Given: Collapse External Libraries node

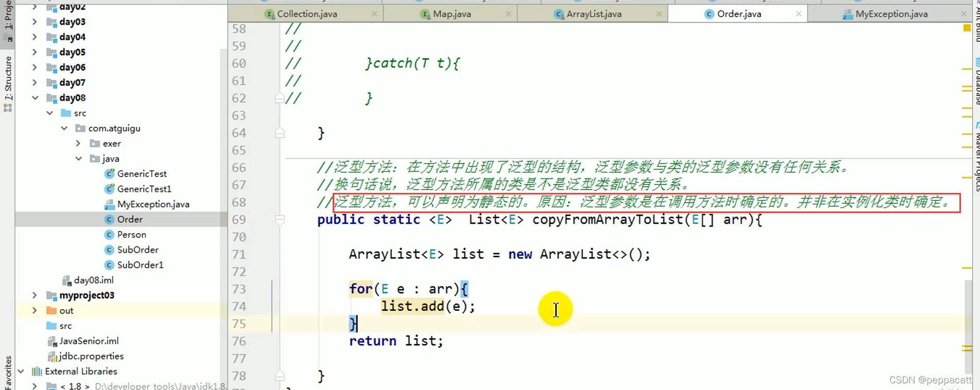Looking at the screenshot, I should point(21,371).
